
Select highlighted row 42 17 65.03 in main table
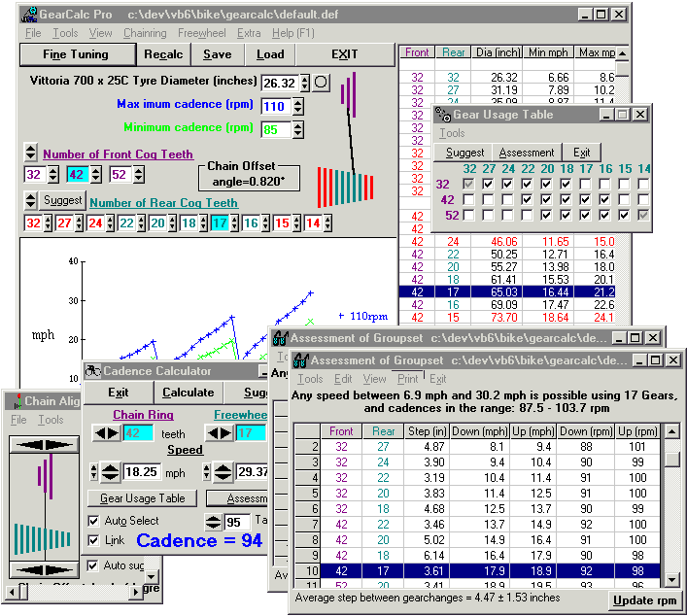(x=507, y=291)
